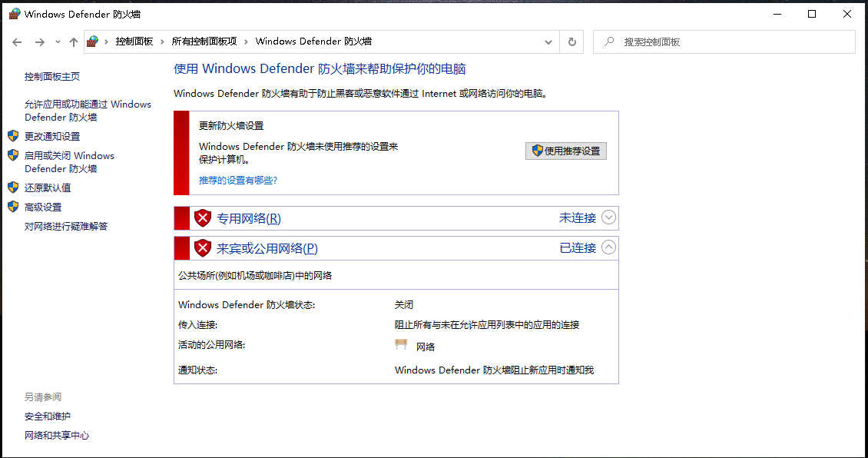
Task: Click red shield icon beside 来宾或公用网络
Action: (203, 248)
